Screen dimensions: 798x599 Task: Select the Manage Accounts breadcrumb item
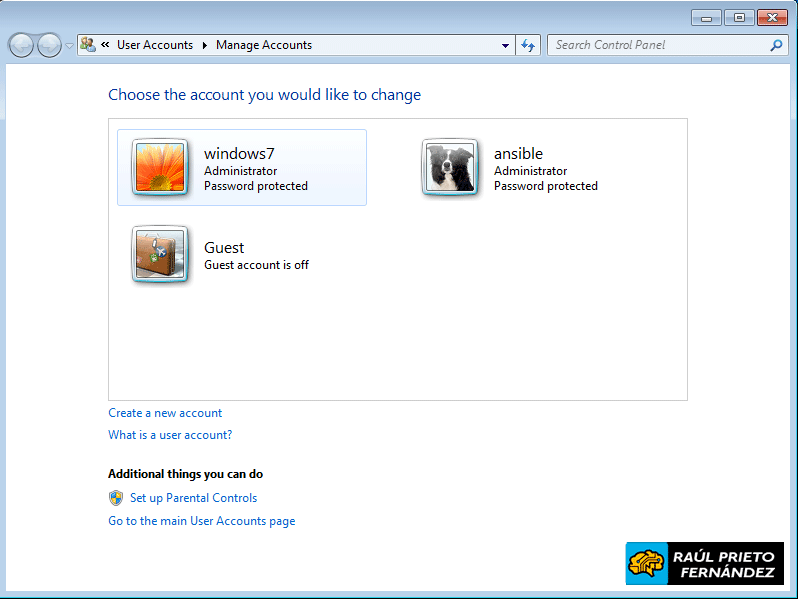pos(264,45)
